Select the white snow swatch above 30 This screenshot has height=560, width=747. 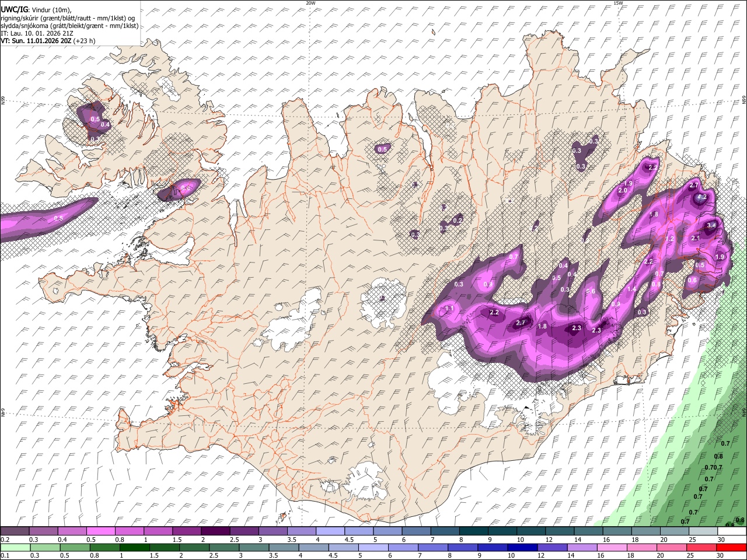click(x=732, y=531)
